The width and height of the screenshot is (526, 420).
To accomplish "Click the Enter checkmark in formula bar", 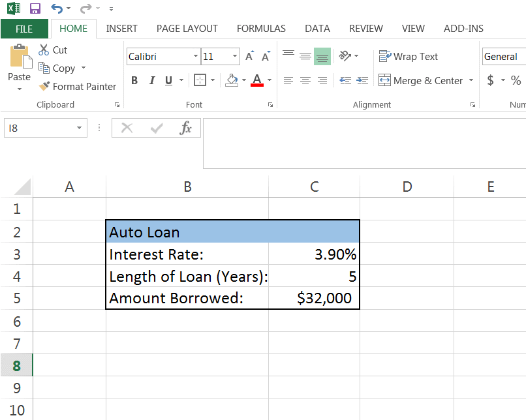I will click(157, 128).
